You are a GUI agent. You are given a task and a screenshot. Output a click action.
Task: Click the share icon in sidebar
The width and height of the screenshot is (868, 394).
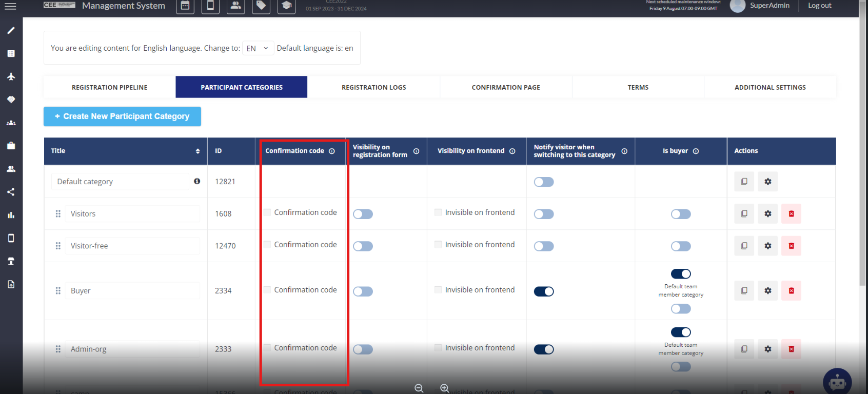point(11,192)
